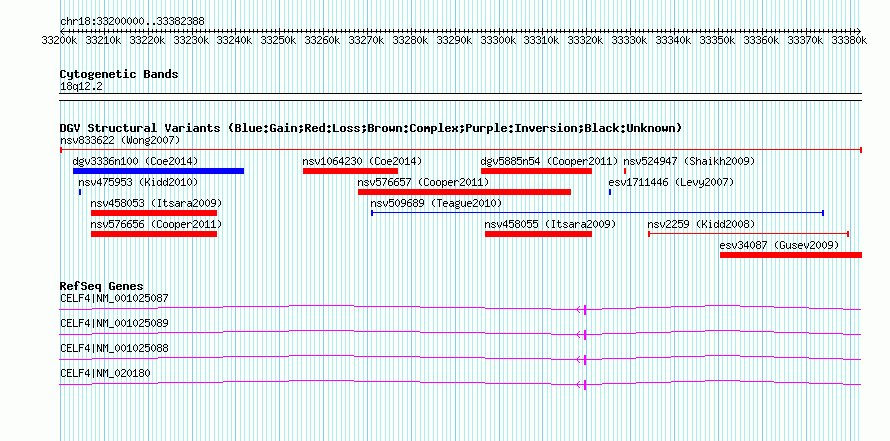The width and height of the screenshot is (890, 441).
Task: Click the chr18:33200000..33382388 coordinate label
Action: tap(132, 21)
